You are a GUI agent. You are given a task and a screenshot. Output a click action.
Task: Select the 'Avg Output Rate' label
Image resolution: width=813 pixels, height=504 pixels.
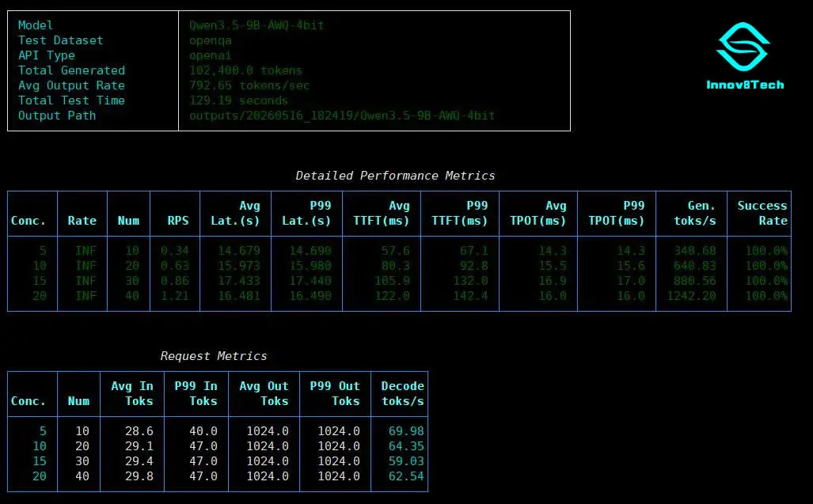tap(71, 85)
